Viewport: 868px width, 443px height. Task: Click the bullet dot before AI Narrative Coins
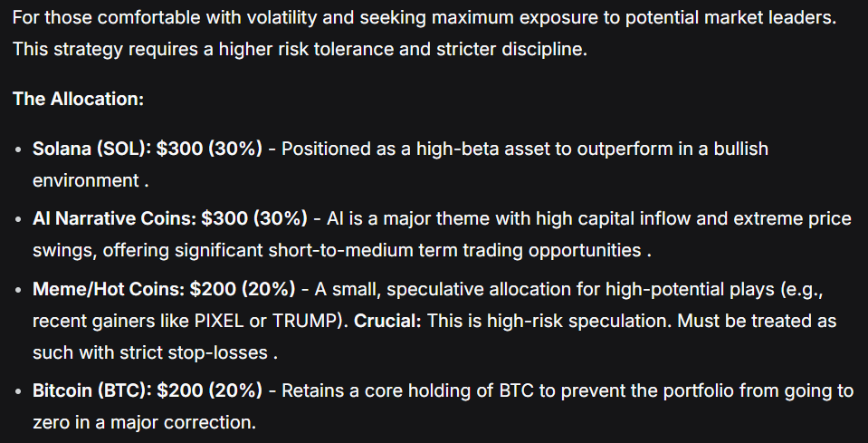[x=19, y=220]
